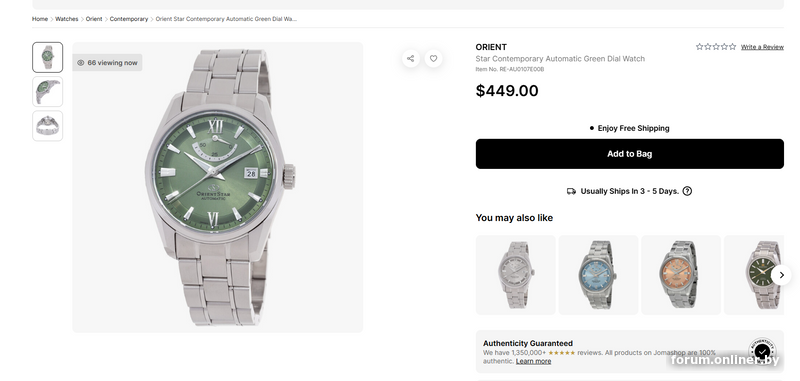Click the delivery truck icon

[571, 191]
